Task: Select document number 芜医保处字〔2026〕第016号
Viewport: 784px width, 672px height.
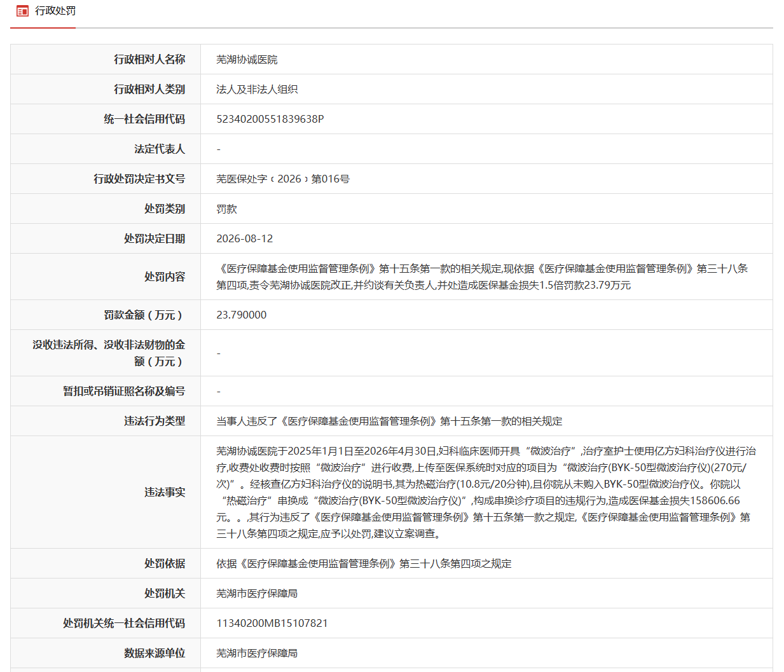Action: (x=283, y=179)
